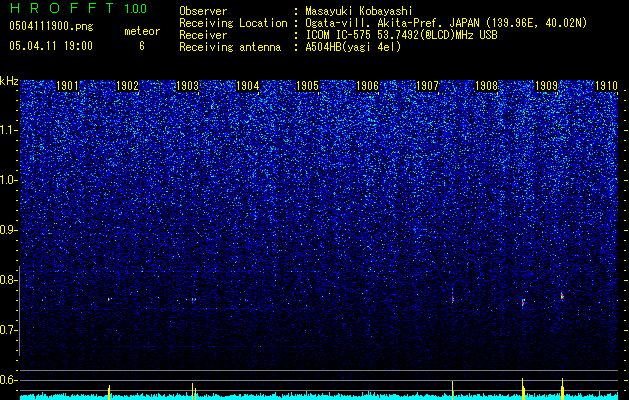Click the yellow power spike between 1907 and 1908
629x400 pixels.
(452, 390)
